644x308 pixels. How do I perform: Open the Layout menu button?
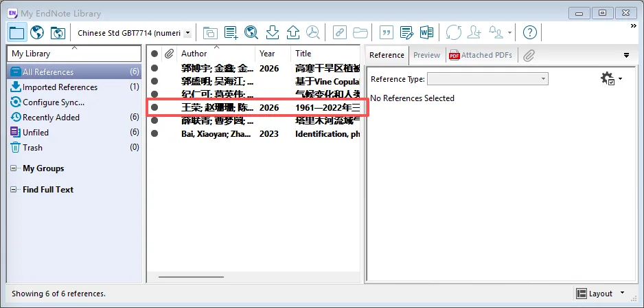[x=600, y=293]
